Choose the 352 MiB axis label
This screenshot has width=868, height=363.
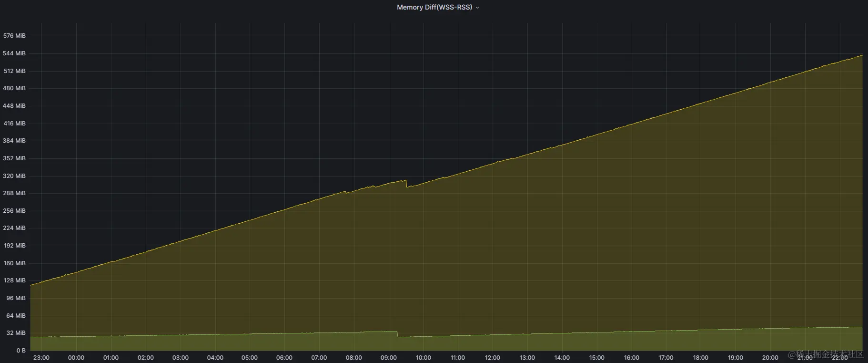(14, 158)
